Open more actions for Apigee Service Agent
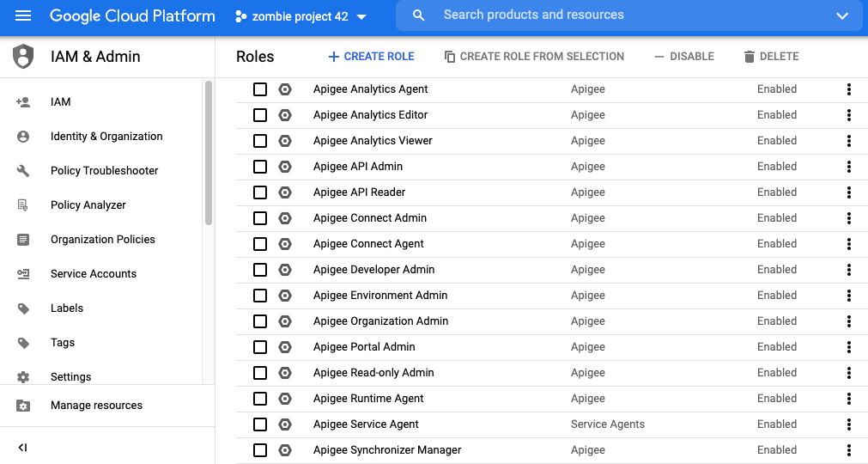Image resolution: width=868 pixels, height=464 pixels. pyautogui.click(x=848, y=424)
